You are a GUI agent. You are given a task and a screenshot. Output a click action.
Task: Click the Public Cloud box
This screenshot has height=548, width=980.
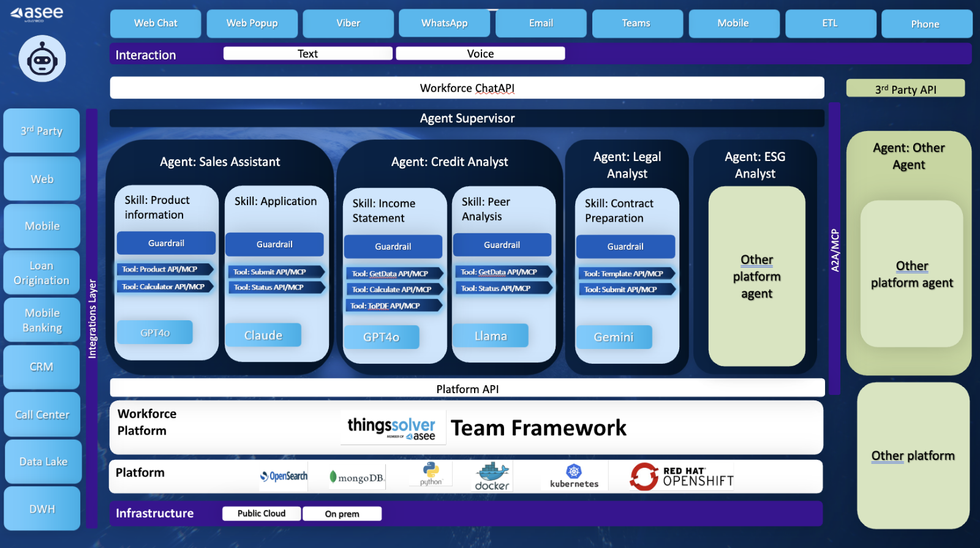tap(262, 513)
